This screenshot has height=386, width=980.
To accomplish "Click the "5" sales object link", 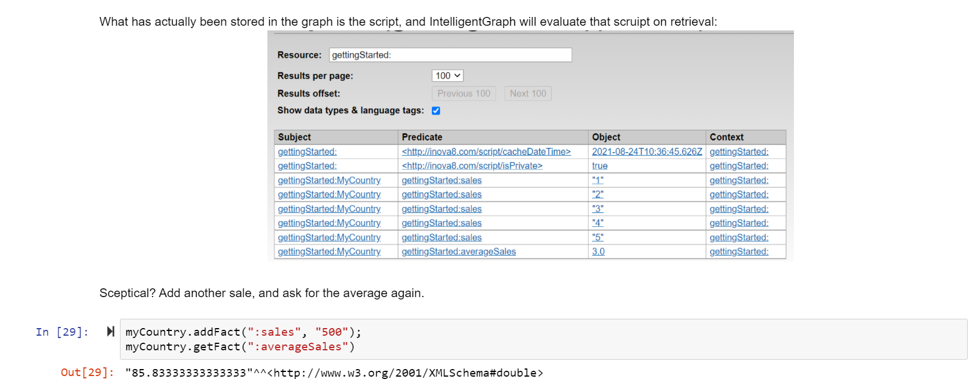I will 597,237.
